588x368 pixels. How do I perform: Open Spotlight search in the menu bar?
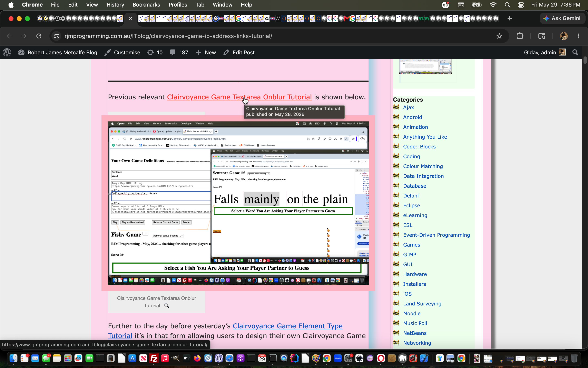click(507, 5)
